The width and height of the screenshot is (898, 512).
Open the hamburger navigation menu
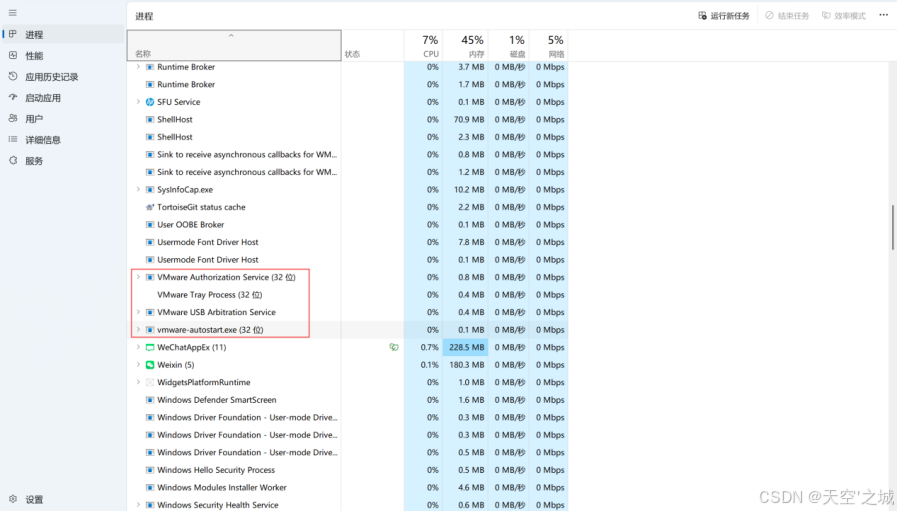[x=13, y=13]
